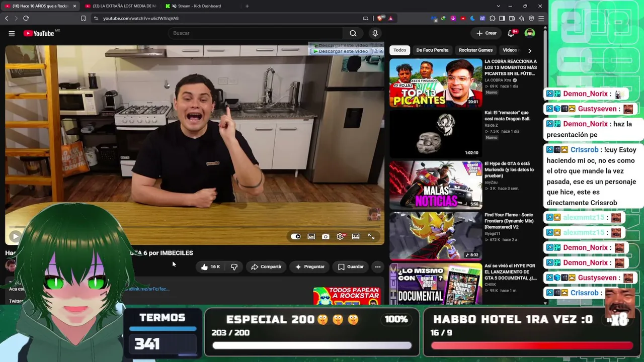Image resolution: width=644 pixels, height=362 pixels.
Task: Toggle the browser sidebar panel
Action: 502,18
